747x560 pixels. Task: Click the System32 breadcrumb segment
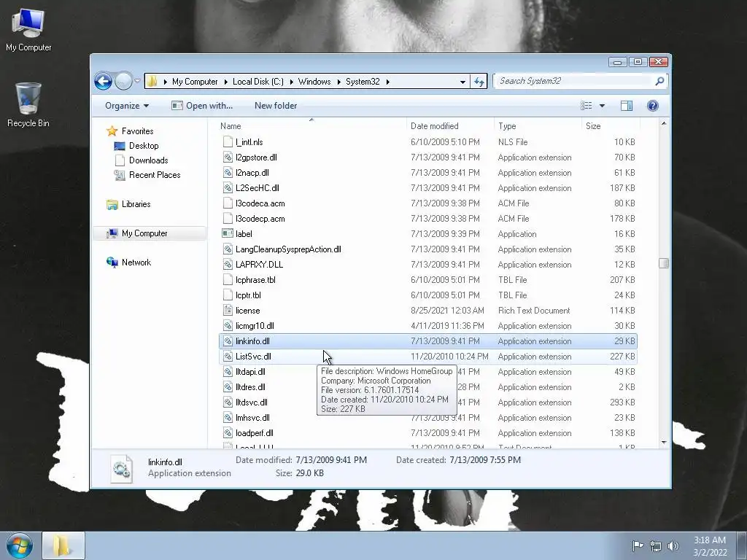point(363,82)
